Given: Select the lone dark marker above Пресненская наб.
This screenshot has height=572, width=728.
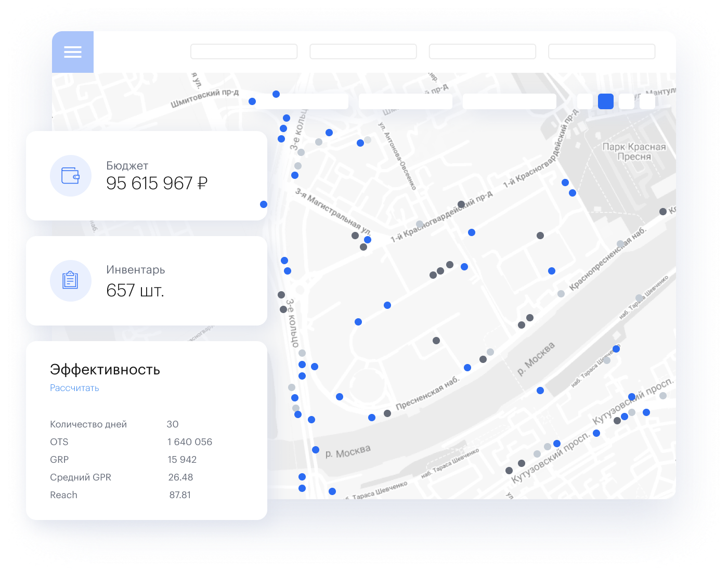Looking at the screenshot, I should 436,341.
